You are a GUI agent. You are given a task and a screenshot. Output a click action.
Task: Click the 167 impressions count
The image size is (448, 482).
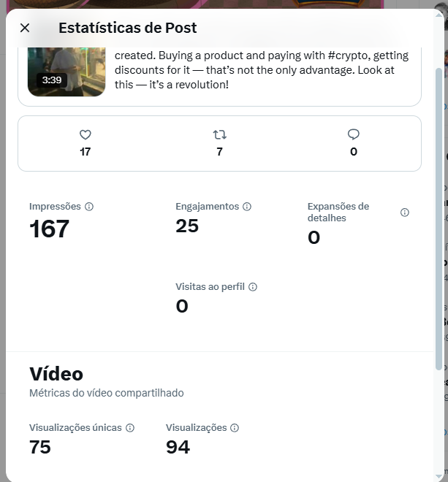click(x=49, y=229)
